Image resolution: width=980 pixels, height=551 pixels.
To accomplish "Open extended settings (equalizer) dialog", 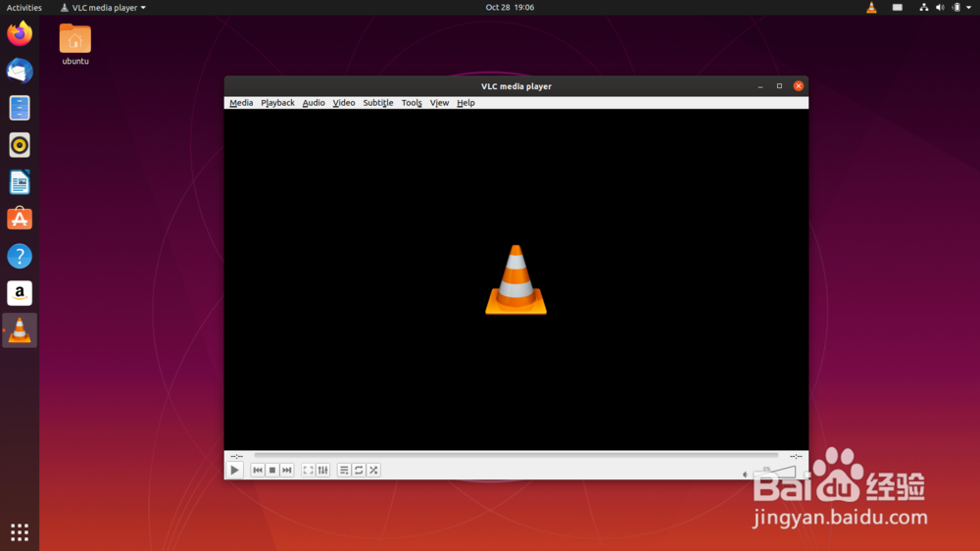I will pyautogui.click(x=323, y=471).
